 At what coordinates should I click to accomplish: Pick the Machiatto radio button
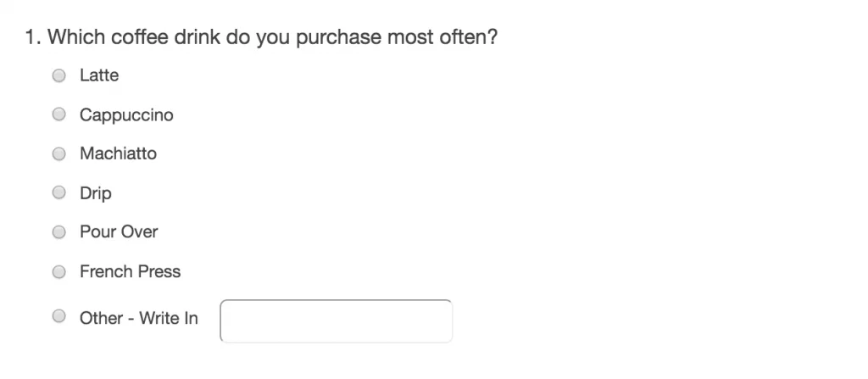59,153
